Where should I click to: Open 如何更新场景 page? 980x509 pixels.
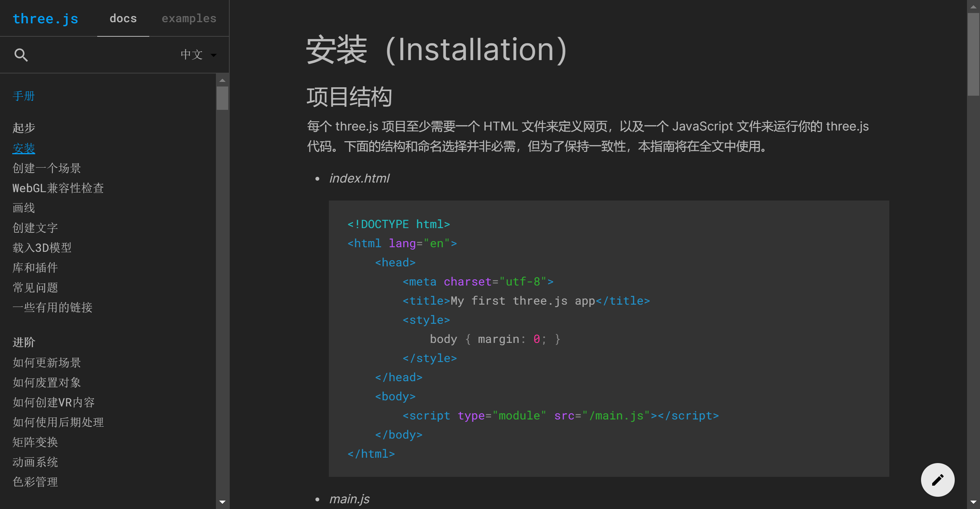click(47, 362)
